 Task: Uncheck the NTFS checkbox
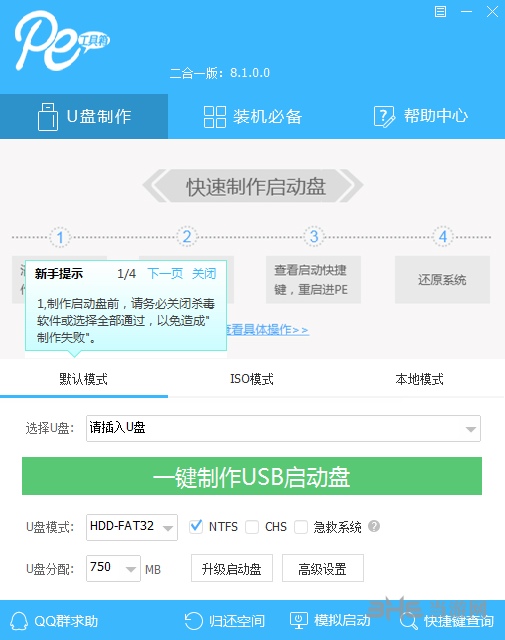[196, 527]
